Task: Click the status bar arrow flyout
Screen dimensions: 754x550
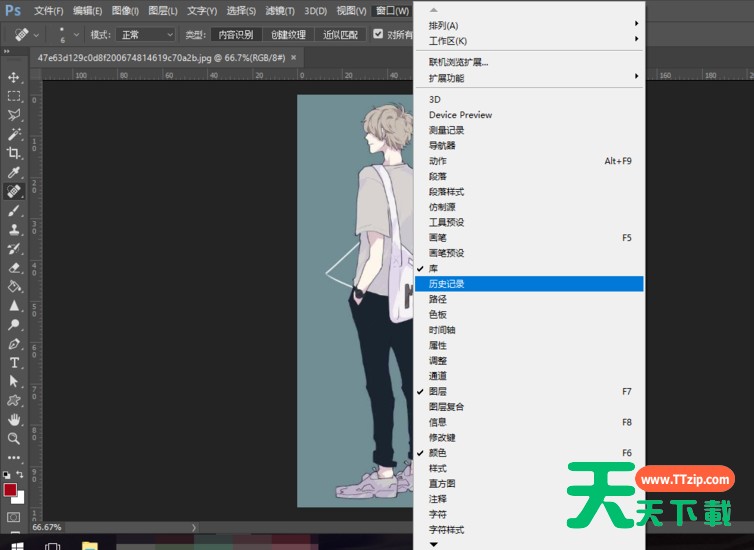Action: (194, 527)
